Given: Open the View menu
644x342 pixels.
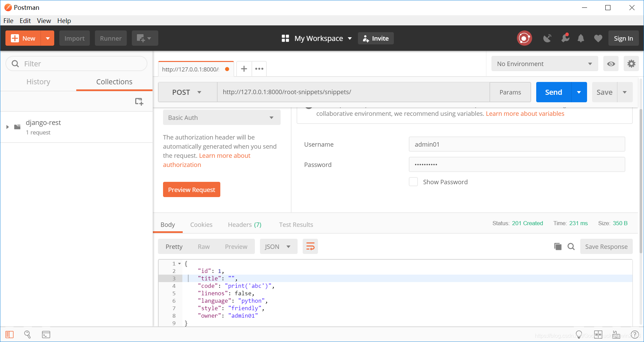Looking at the screenshot, I should 44,21.
